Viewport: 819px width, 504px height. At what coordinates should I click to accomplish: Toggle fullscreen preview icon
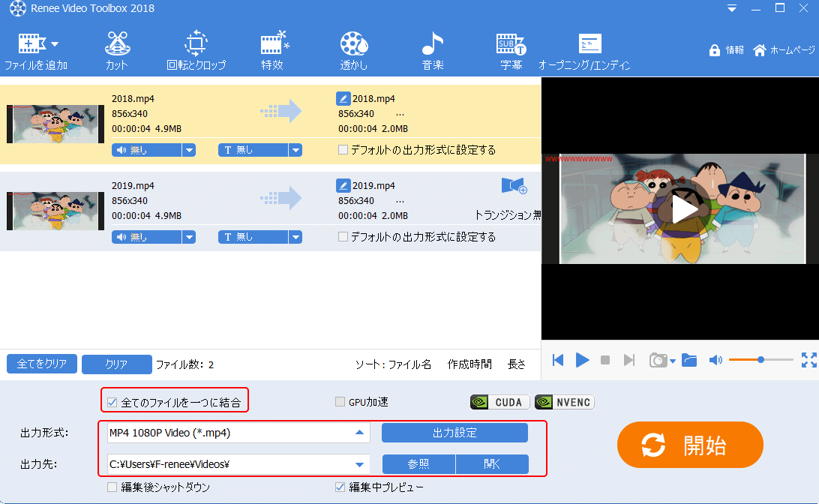click(x=809, y=360)
